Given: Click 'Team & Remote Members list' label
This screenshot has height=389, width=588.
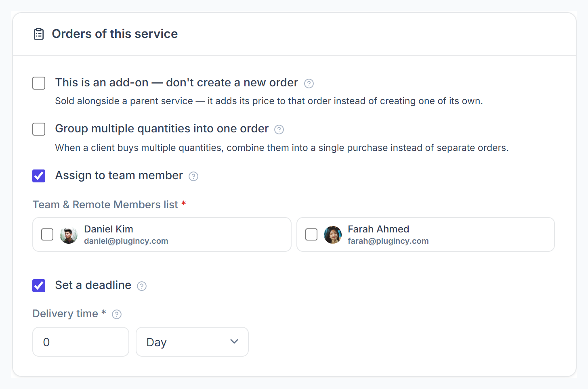Looking at the screenshot, I should [105, 205].
